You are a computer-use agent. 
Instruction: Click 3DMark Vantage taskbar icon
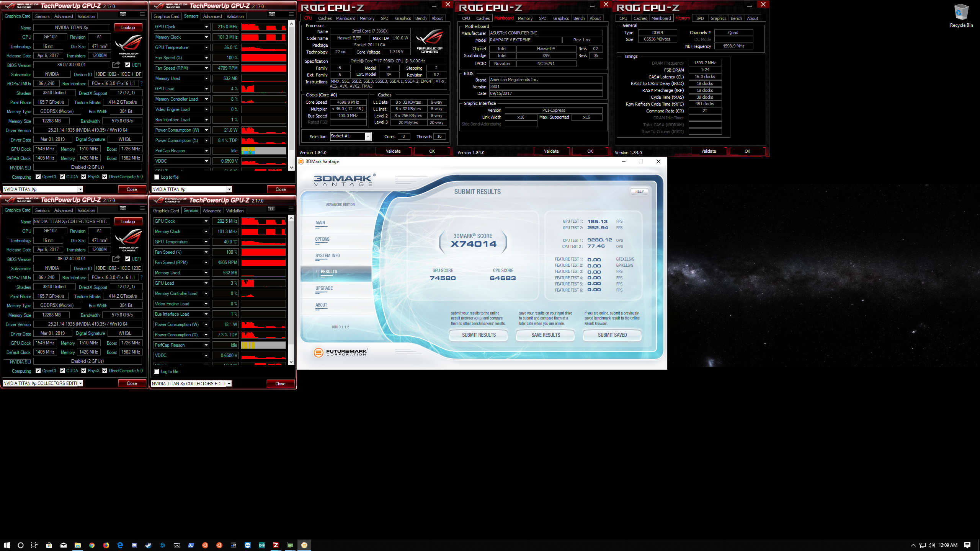pyautogui.click(x=304, y=545)
